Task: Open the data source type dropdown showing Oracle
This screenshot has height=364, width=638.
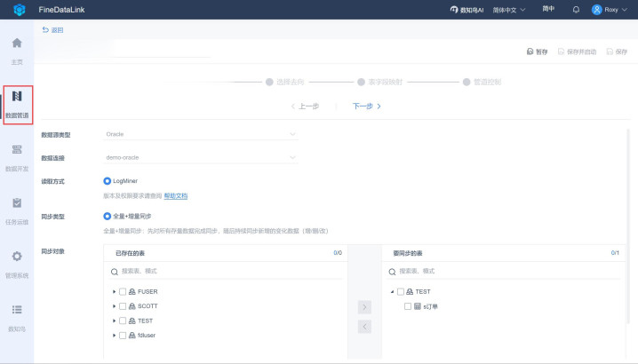Action: tap(201, 134)
